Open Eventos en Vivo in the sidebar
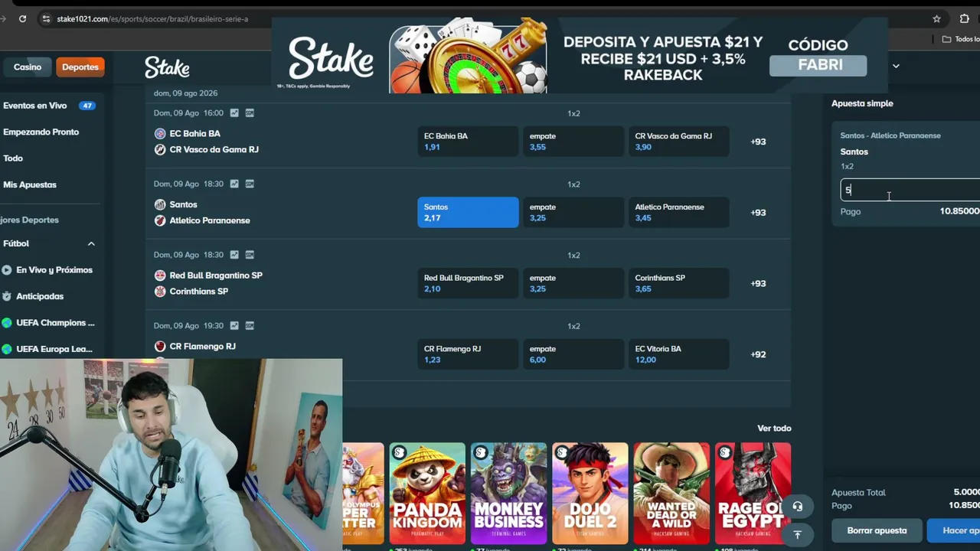The width and height of the screenshot is (980, 551). [35, 106]
